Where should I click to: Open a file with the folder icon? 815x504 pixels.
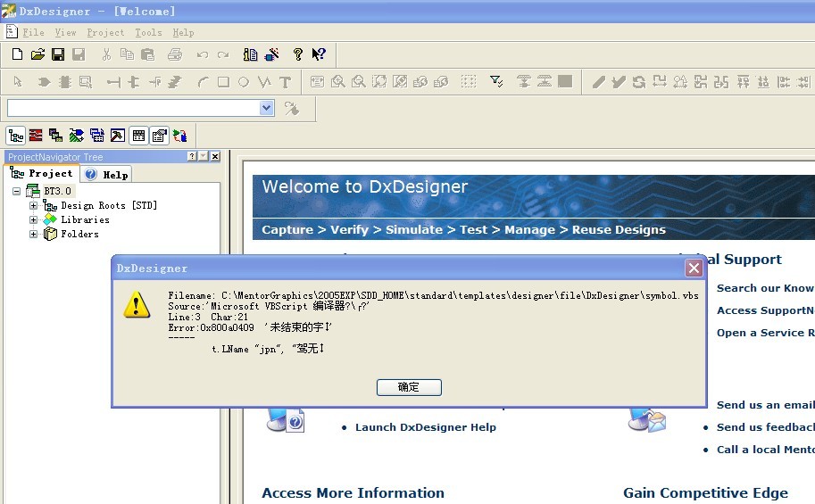point(37,54)
